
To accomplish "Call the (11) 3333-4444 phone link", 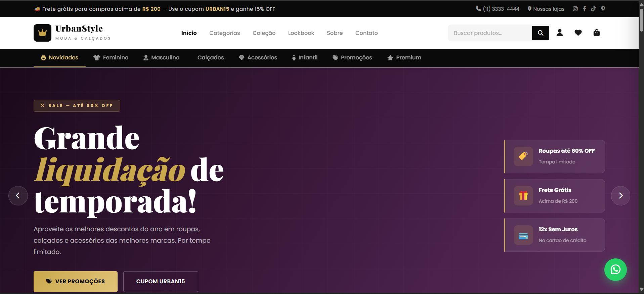I will 498,9.
